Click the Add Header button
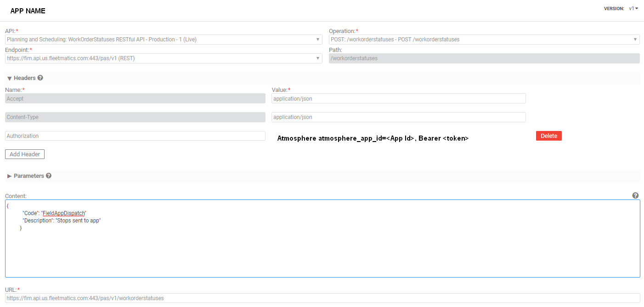 pyautogui.click(x=25, y=154)
